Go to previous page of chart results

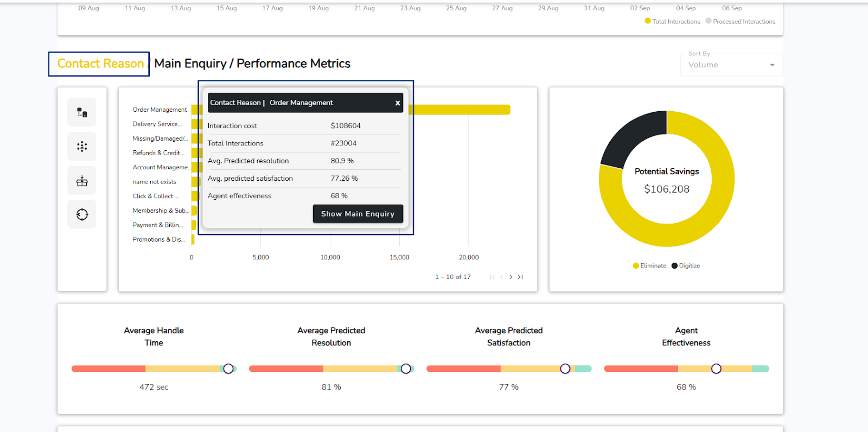coord(502,277)
